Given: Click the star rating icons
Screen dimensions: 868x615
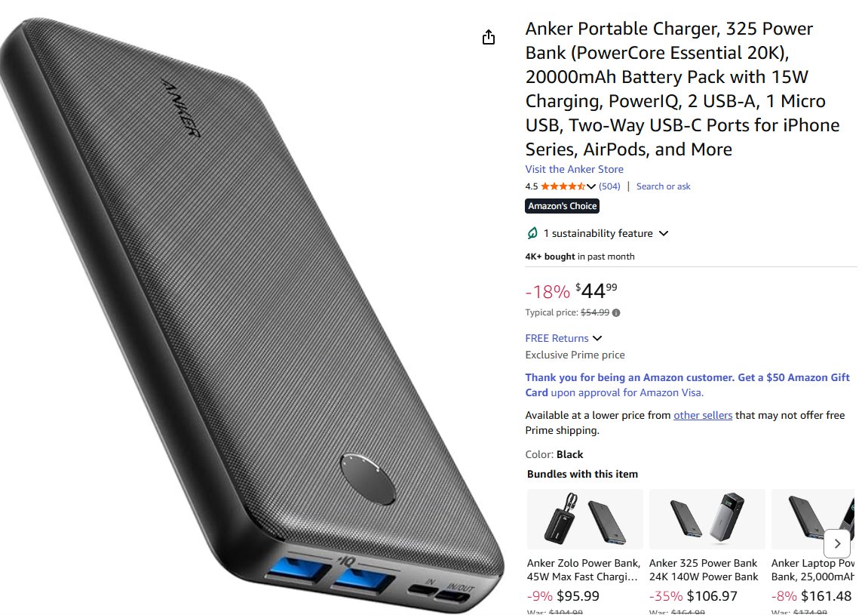Looking at the screenshot, I should (563, 186).
